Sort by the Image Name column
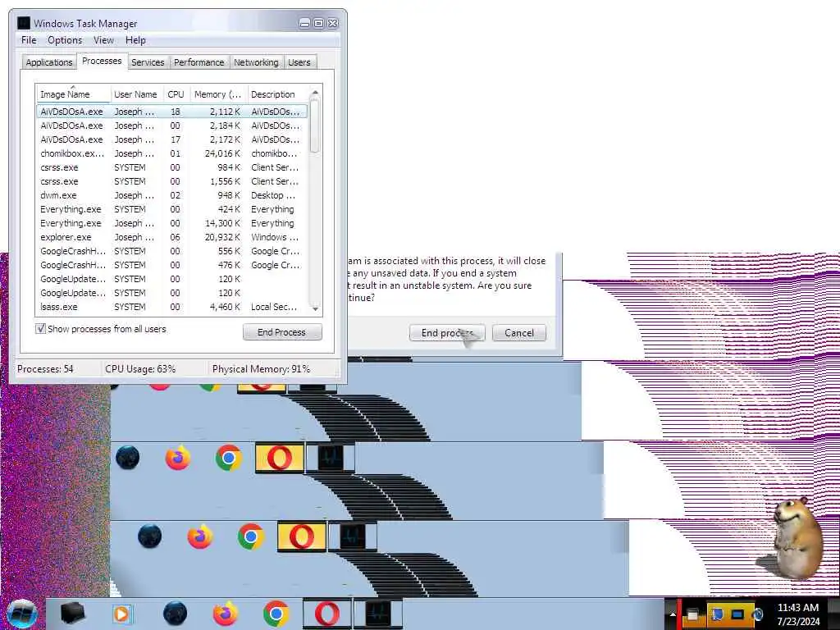The width and height of the screenshot is (840, 630). [x=73, y=94]
